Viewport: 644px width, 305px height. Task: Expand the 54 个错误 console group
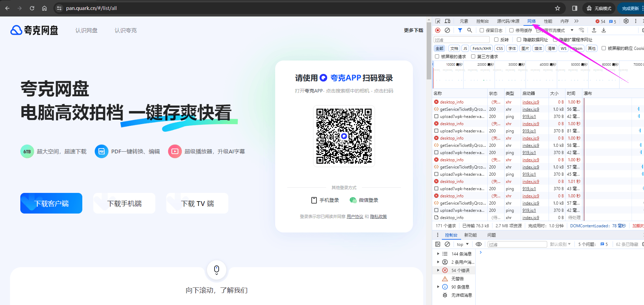pos(438,270)
